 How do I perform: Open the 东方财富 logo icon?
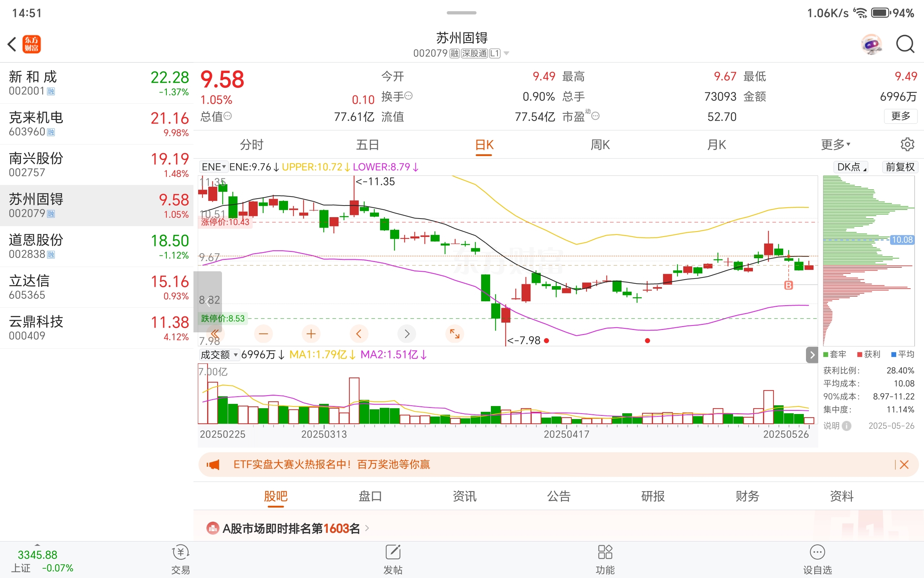[x=31, y=44]
